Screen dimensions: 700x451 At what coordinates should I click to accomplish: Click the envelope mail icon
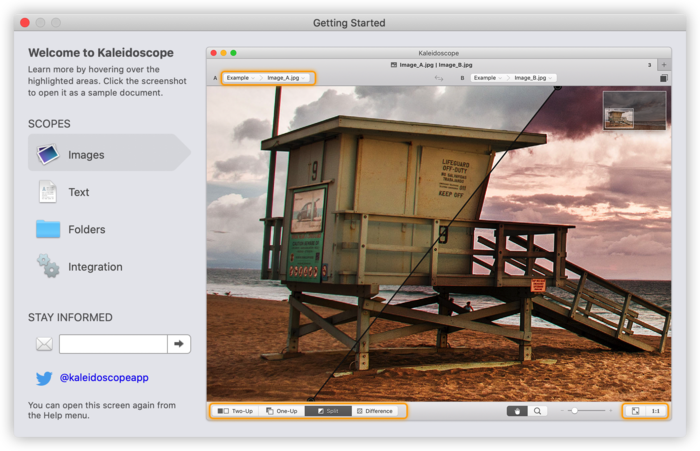44,344
